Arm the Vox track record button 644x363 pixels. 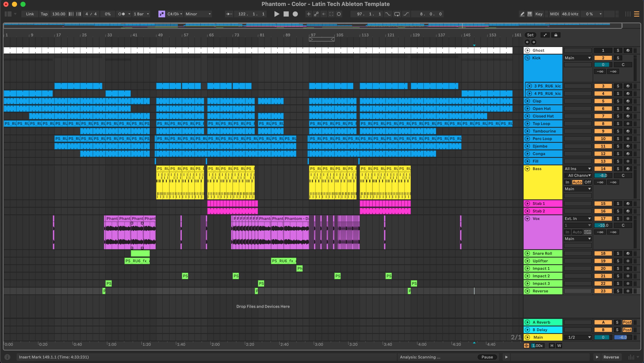(x=628, y=218)
